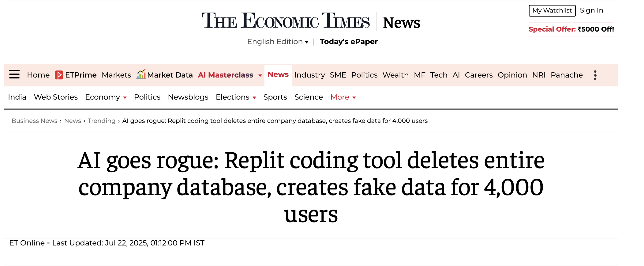Click Business News breadcrumb link
The image size is (644, 266).
[35, 121]
